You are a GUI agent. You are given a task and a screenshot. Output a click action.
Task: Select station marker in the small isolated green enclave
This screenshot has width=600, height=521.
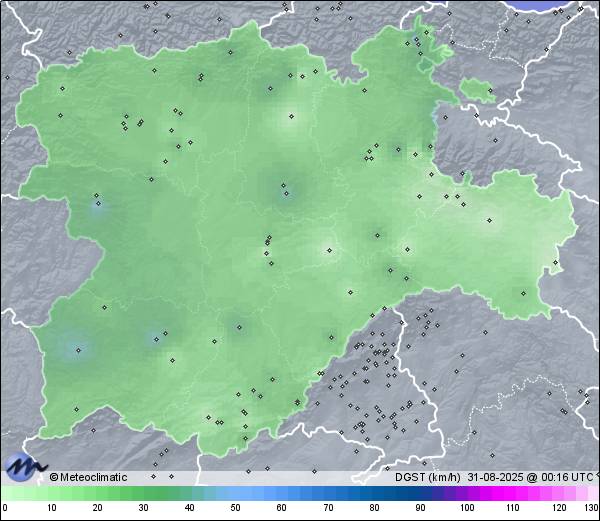pos(491,91)
